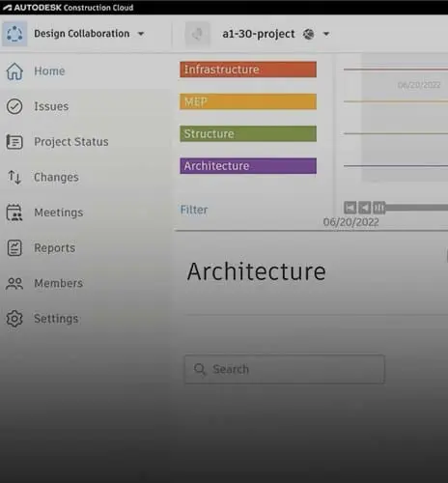Click the globe icon beside a1-30-project
Screen dimensions: 448x483
(x=308, y=34)
